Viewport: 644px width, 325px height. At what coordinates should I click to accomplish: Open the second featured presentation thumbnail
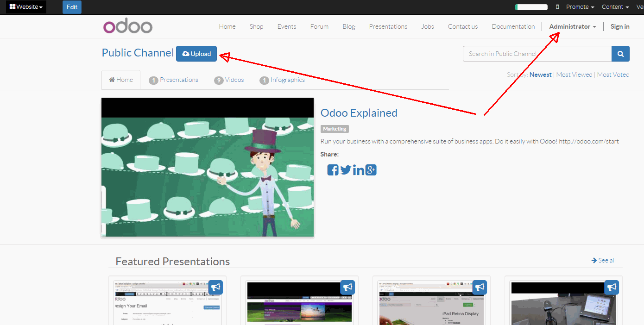pyautogui.click(x=299, y=302)
